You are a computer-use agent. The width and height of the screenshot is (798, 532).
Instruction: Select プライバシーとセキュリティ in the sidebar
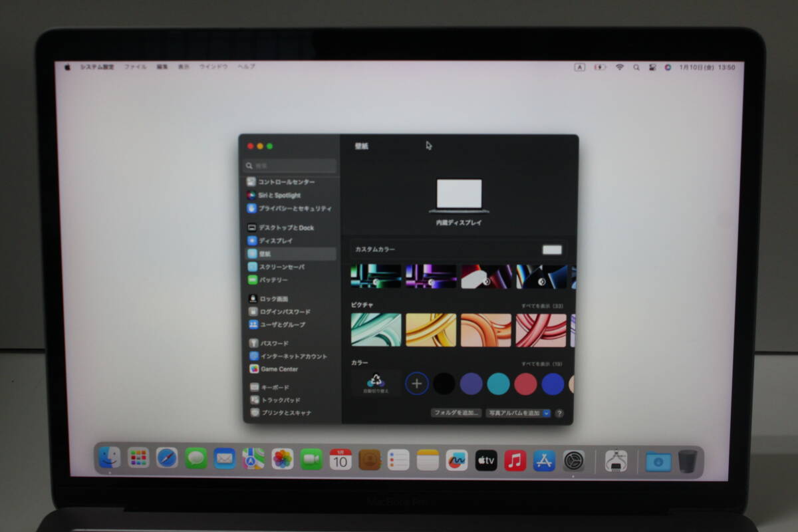pyautogui.click(x=291, y=208)
